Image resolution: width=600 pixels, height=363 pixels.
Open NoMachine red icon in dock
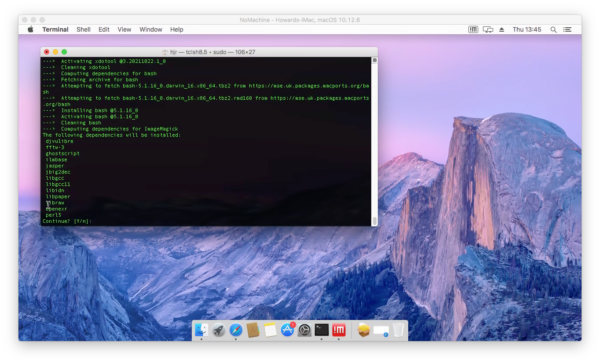tap(339, 330)
